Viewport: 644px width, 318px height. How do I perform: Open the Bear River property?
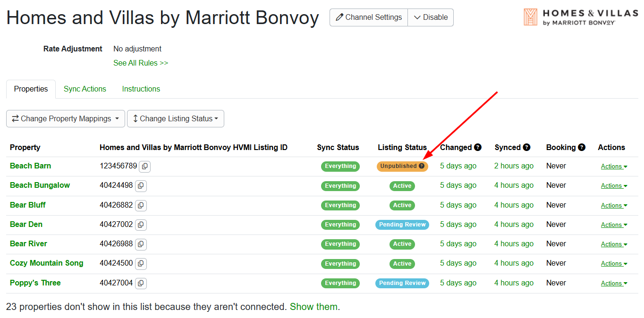click(28, 244)
